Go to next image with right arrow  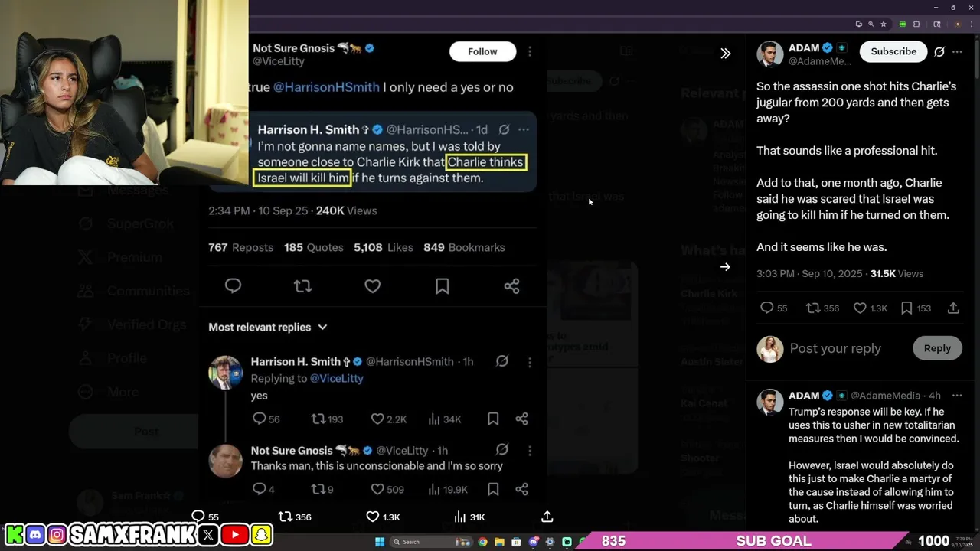pyautogui.click(x=725, y=267)
